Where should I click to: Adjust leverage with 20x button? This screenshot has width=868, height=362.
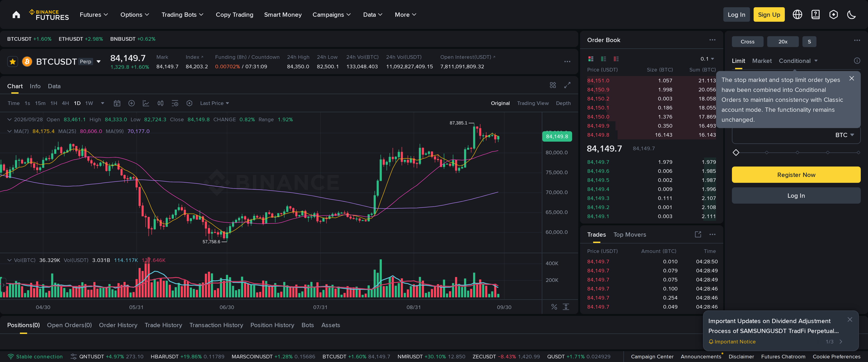[783, 41]
